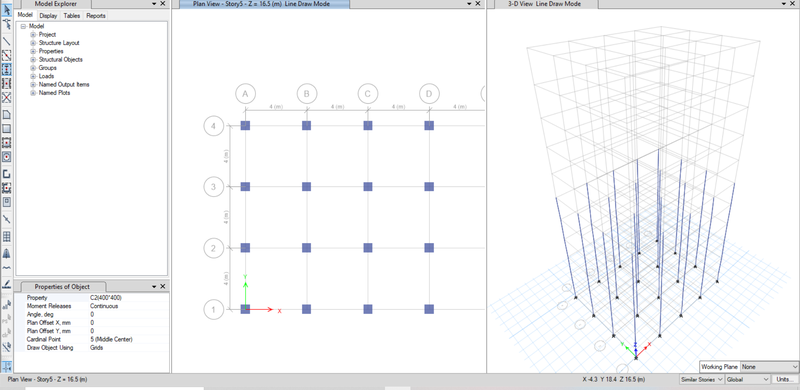
Task: Choose the Draw Rectangular Floor tool
Action: (x=7, y=129)
